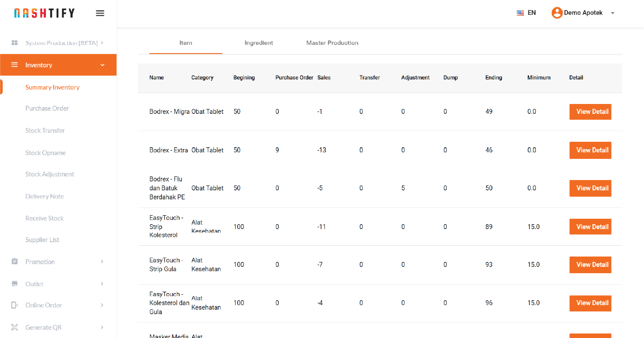Open the Purchase Order sidebar page

pos(47,108)
